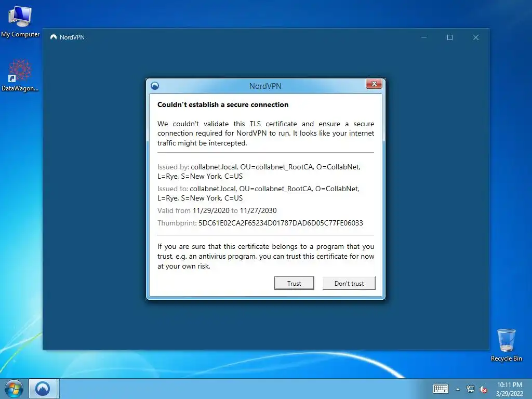Click the heading Couldn't establish a secure connection

pos(223,104)
